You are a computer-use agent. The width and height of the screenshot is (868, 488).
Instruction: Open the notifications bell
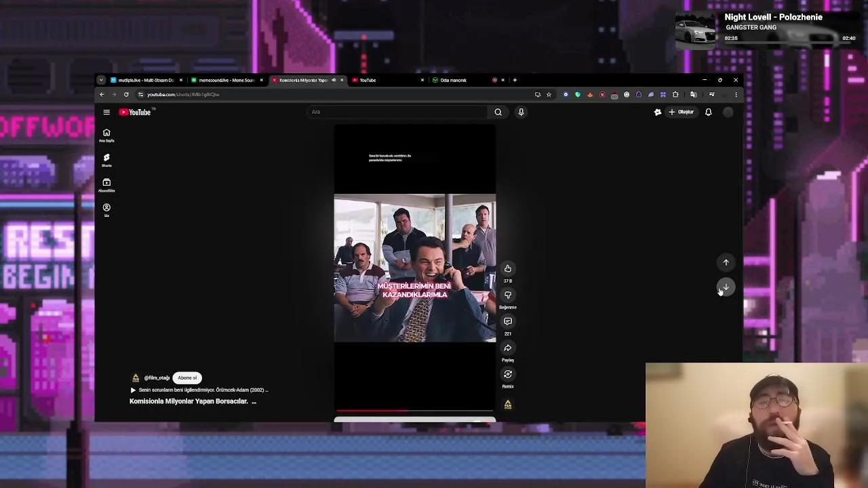click(x=708, y=112)
